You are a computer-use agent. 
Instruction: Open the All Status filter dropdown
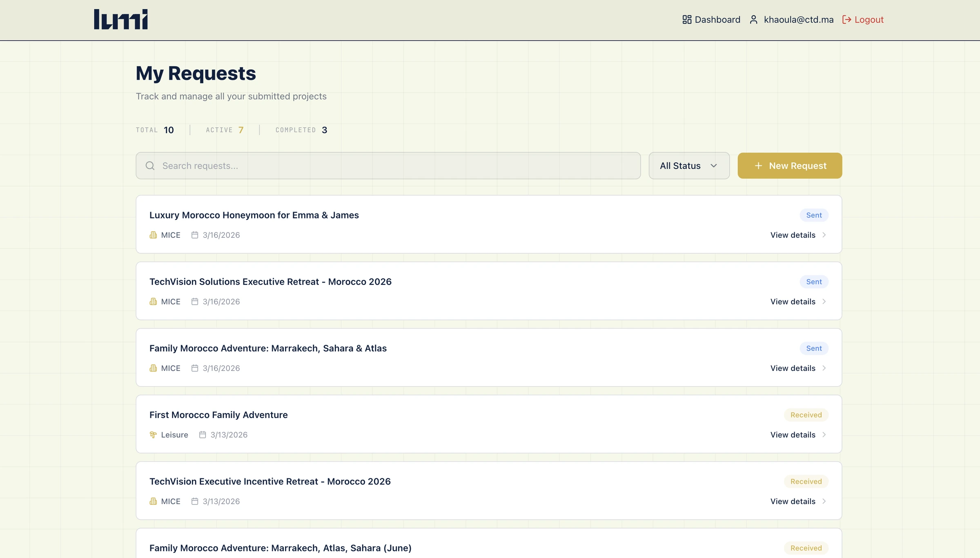click(x=689, y=165)
